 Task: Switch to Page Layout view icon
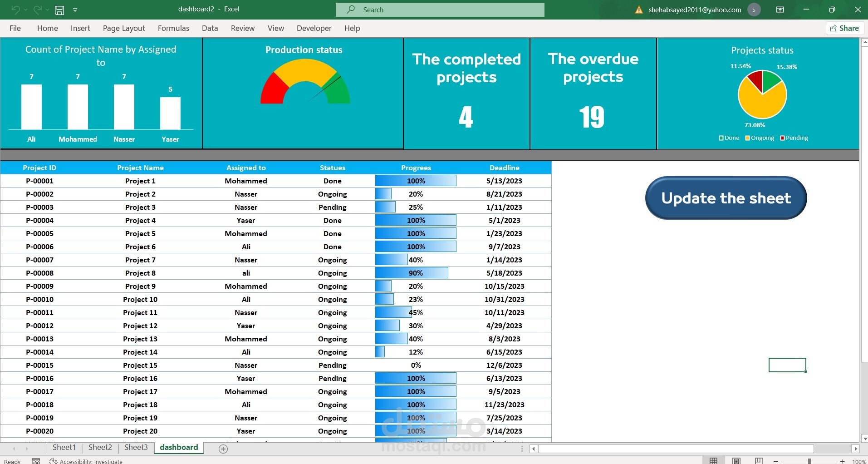click(736, 461)
